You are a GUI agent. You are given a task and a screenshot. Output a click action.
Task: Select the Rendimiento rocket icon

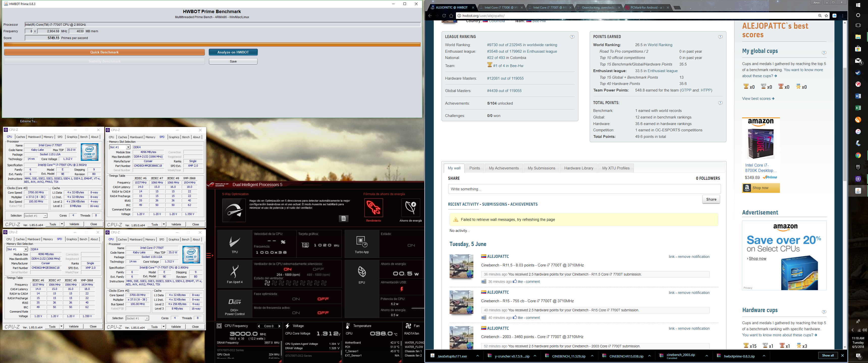[373, 208]
